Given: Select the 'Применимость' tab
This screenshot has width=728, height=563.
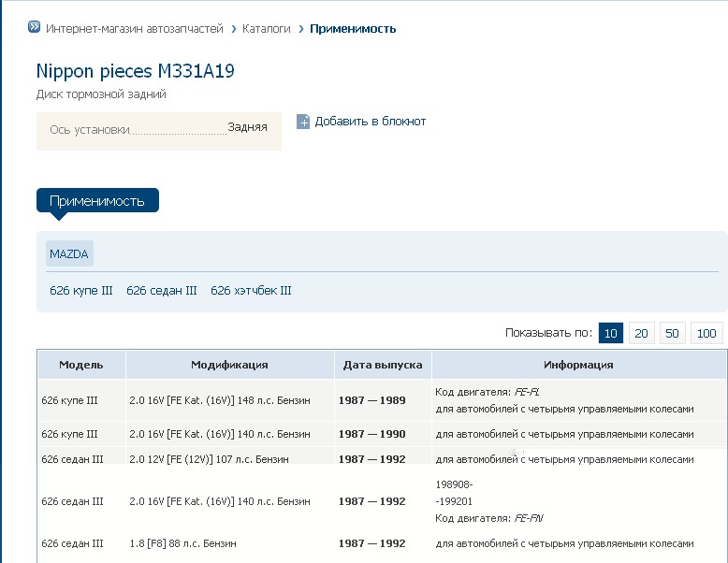Looking at the screenshot, I should point(97,200).
